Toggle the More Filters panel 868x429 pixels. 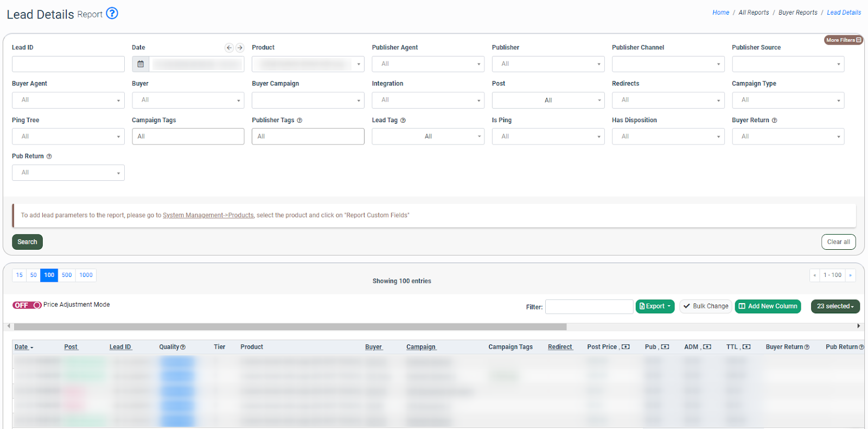point(843,40)
